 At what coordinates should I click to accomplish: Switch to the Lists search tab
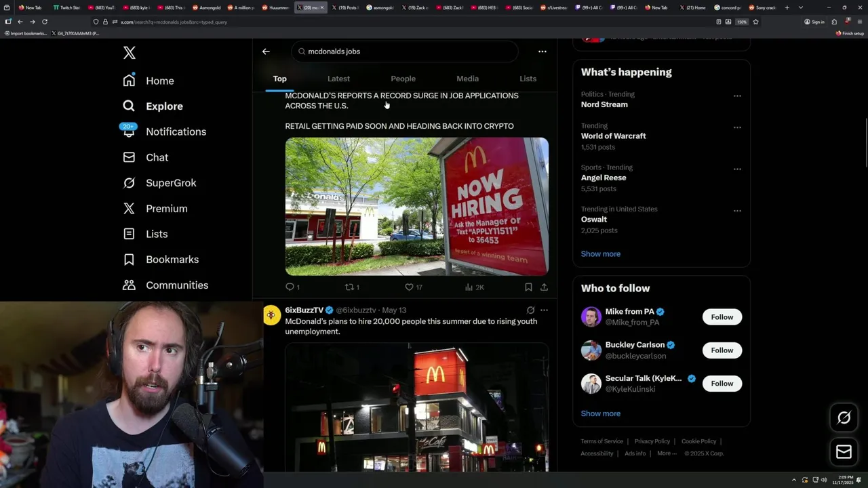(x=528, y=79)
